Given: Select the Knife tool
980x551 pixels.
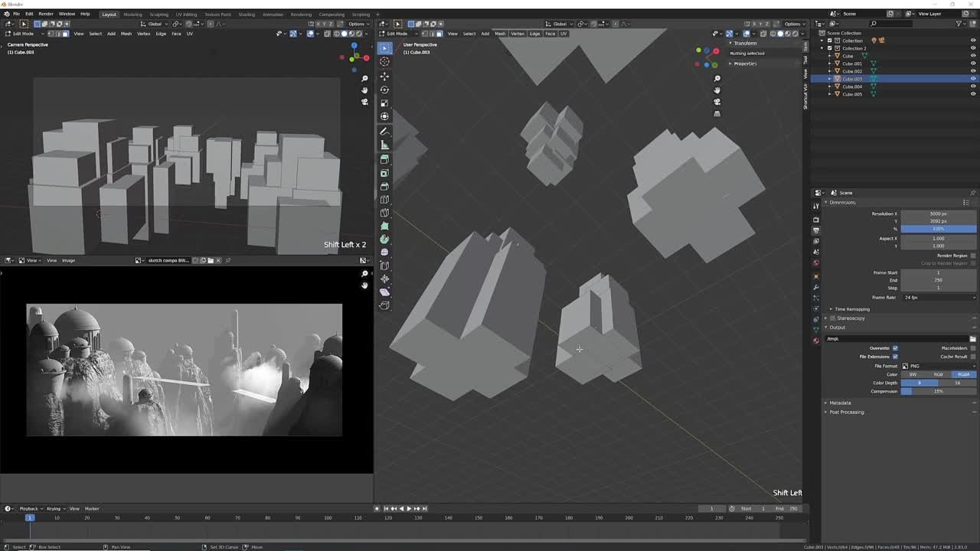Looking at the screenshot, I should (x=384, y=213).
